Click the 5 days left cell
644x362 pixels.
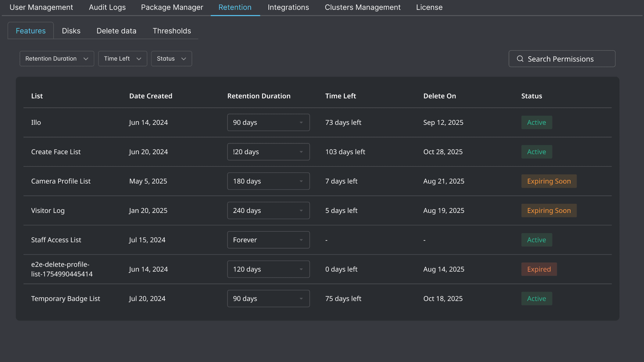[x=341, y=210]
